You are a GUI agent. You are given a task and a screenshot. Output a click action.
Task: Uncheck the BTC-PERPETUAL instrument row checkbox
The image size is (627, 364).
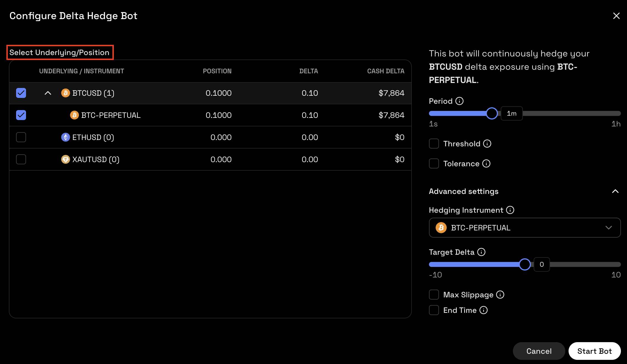click(x=21, y=115)
